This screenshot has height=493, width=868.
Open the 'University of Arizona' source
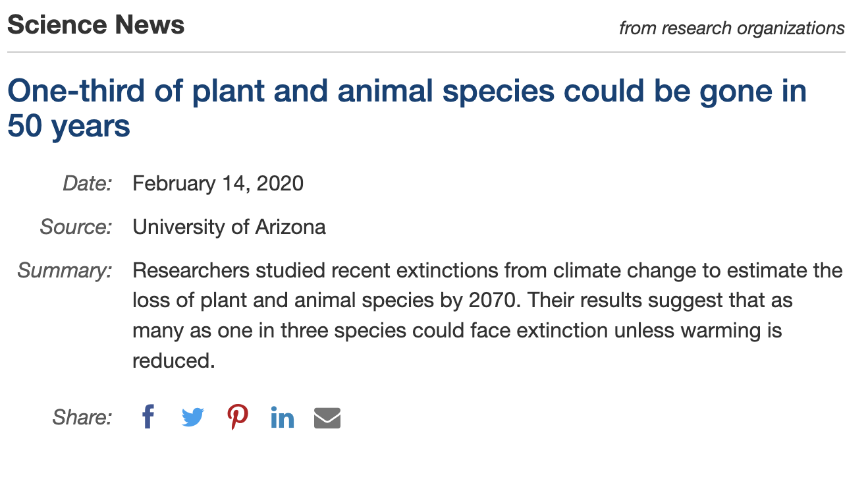coord(229,227)
